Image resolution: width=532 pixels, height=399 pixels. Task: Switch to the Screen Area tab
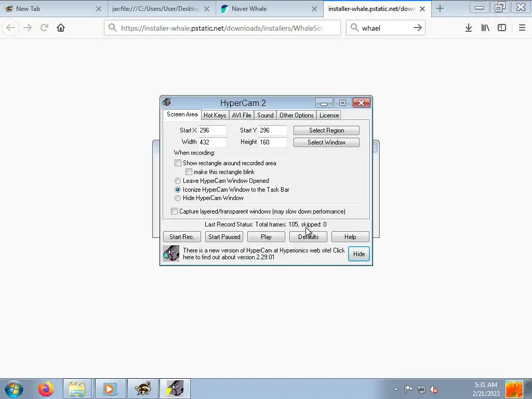tap(182, 115)
